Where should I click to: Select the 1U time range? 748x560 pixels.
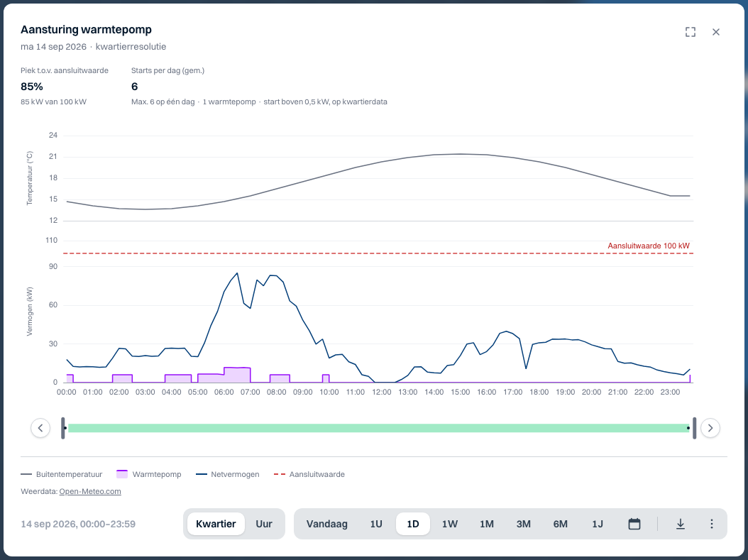[x=376, y=524]
